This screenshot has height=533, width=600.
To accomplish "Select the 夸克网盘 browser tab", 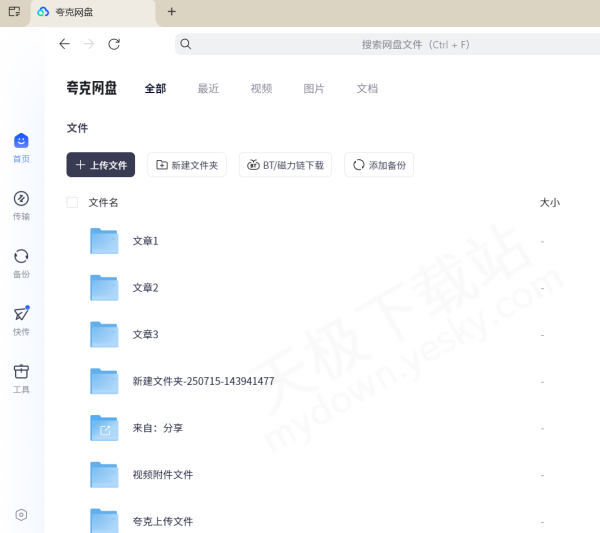I will pos(93,12).
